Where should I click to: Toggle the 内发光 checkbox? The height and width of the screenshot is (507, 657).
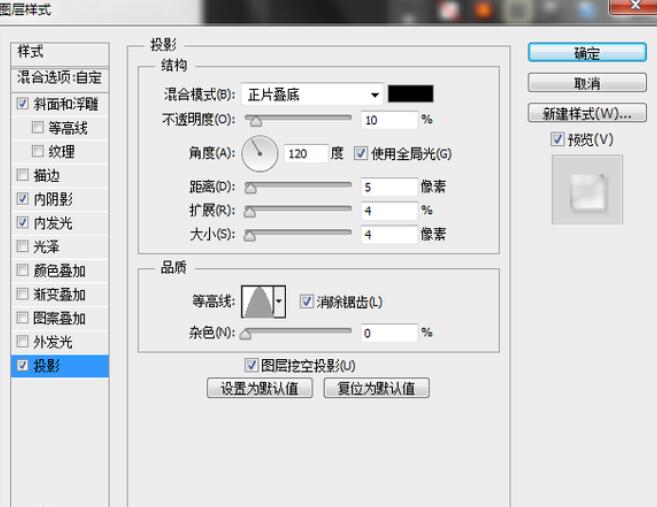click(23, 222)
